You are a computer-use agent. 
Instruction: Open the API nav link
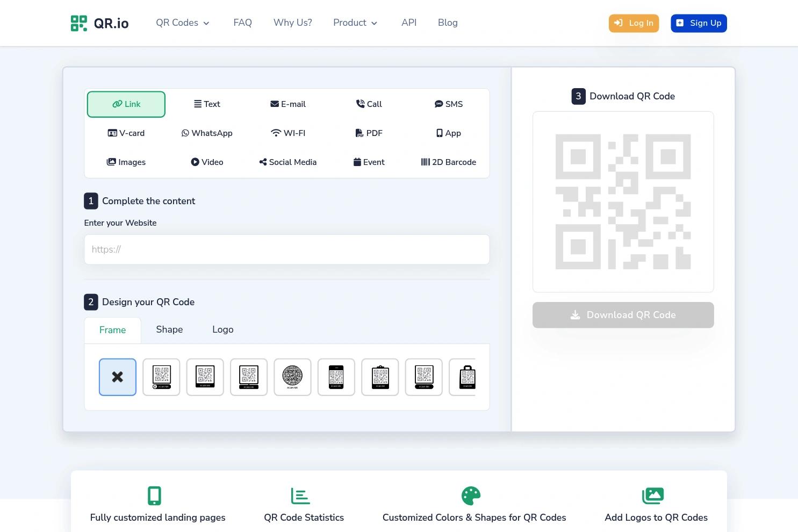tap(409, 23)
